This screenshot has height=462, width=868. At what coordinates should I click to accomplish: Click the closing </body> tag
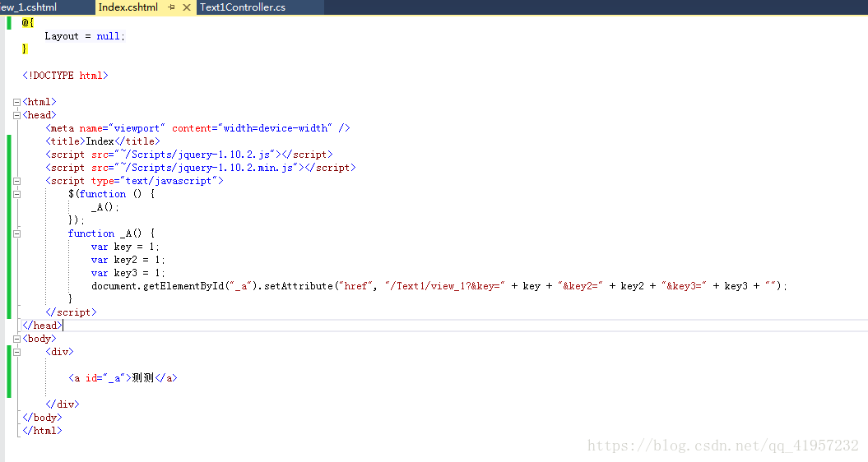tap(42, 418)
